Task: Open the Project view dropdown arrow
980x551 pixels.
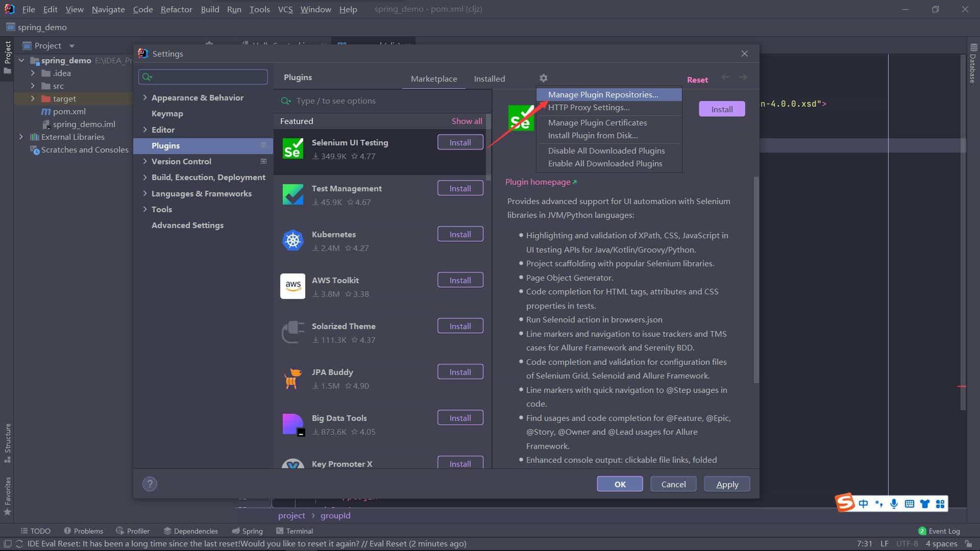Action: [72, 46]
